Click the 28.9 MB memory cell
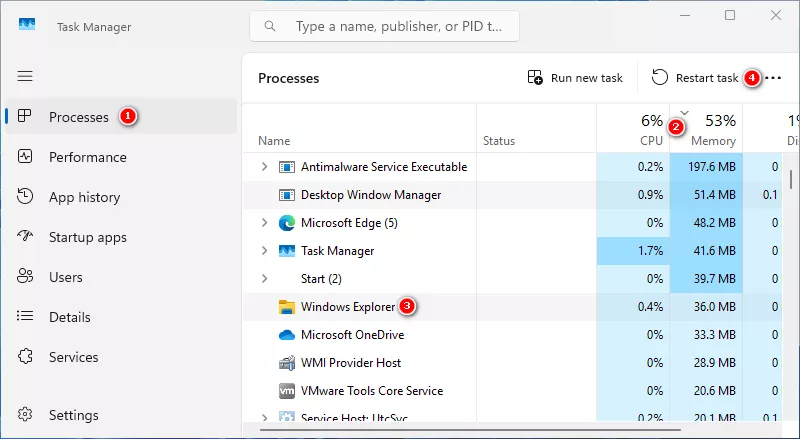 (706, 363)
